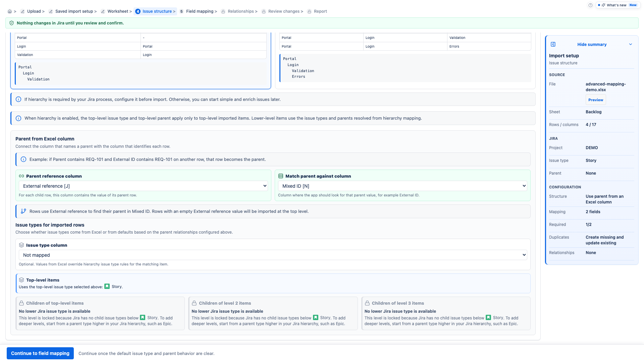Open the What's new announcement
The image size is (644, 362).
click(x=617, y=5)
